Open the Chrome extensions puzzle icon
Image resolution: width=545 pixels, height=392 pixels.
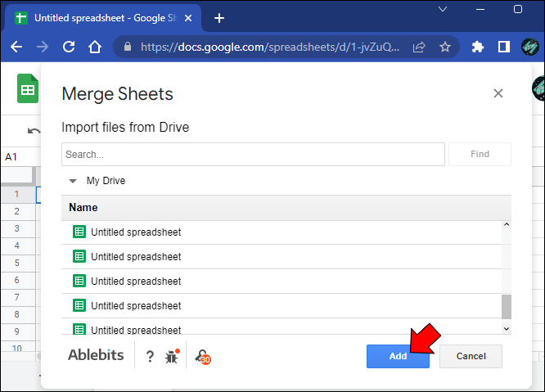point(479,47)
